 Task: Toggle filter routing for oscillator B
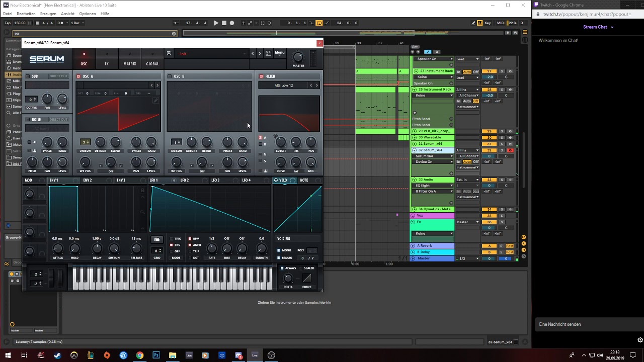point(261,144)
